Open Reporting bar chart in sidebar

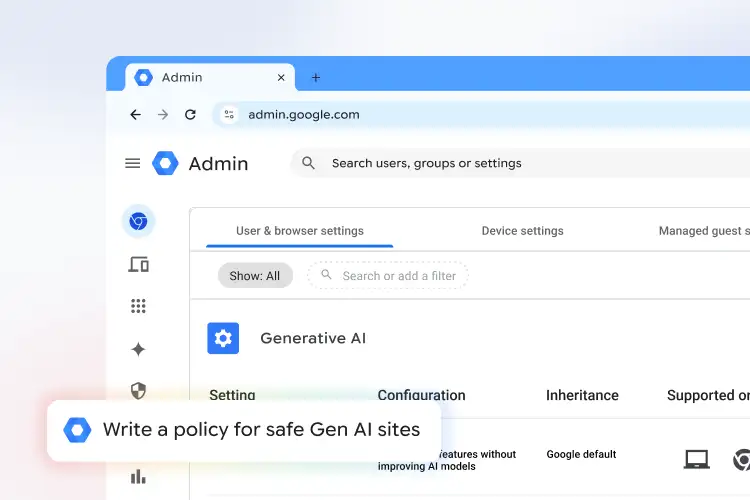[x=138, y=477]
